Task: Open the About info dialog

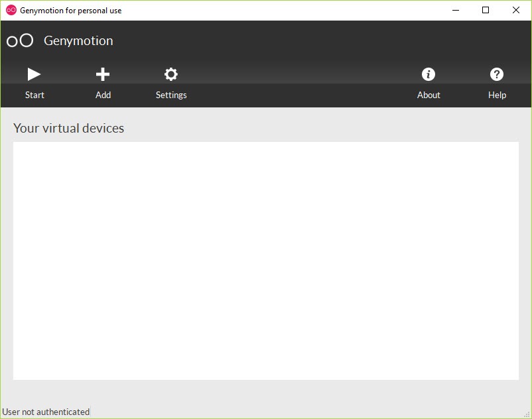Action: [429, 83]
